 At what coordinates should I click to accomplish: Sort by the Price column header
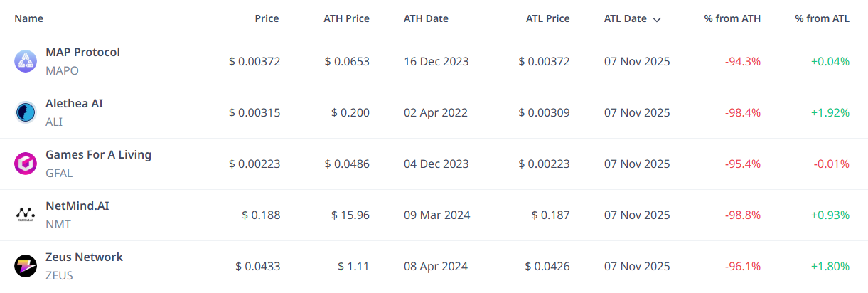[267, 18]
